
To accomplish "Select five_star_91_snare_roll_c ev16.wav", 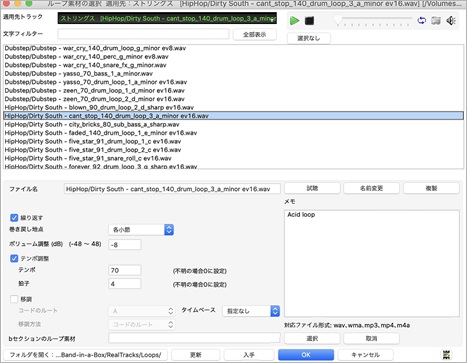I will [x=233, y=158].
